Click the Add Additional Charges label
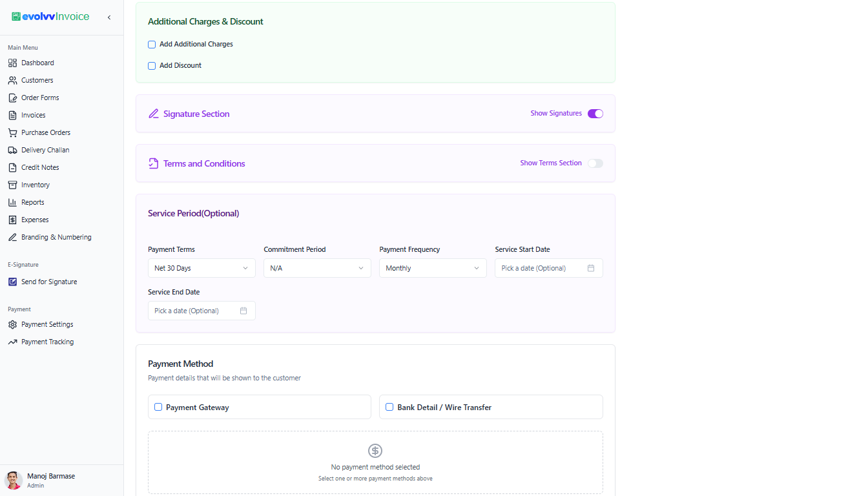 (196, 45)
